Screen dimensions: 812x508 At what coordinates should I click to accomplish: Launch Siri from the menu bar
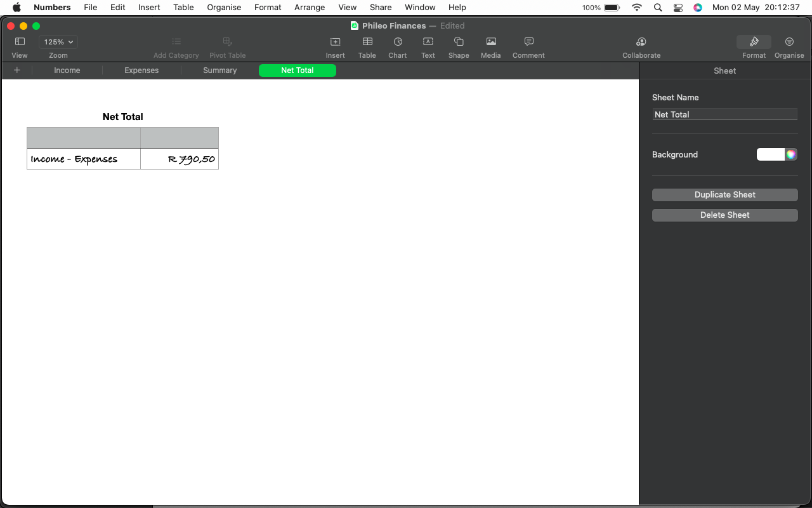click(x=698, y=8)
